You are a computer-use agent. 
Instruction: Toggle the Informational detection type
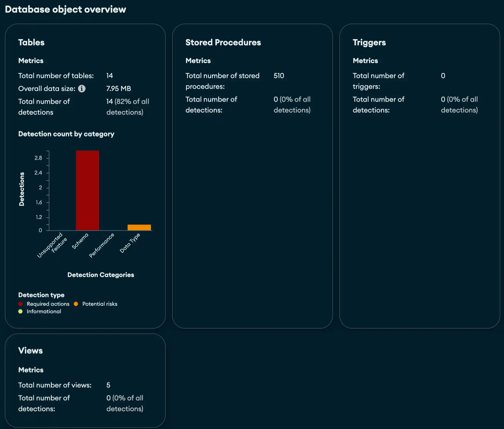tap(44, 312)
